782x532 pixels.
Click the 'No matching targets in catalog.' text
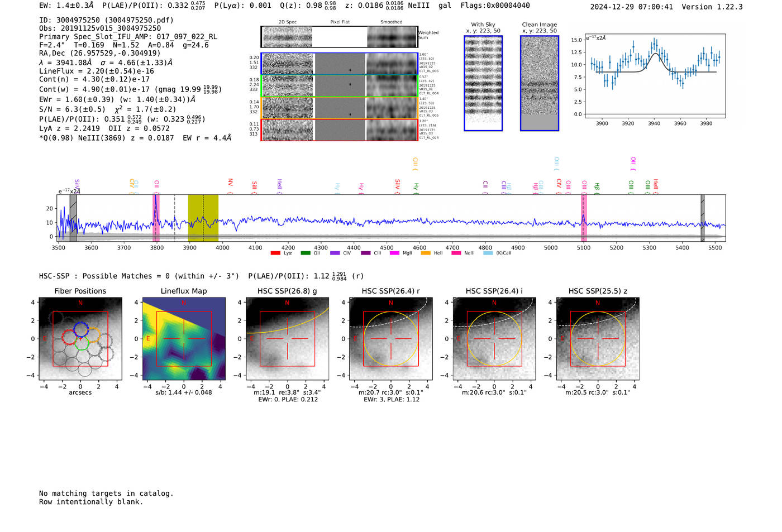[106, 493]
